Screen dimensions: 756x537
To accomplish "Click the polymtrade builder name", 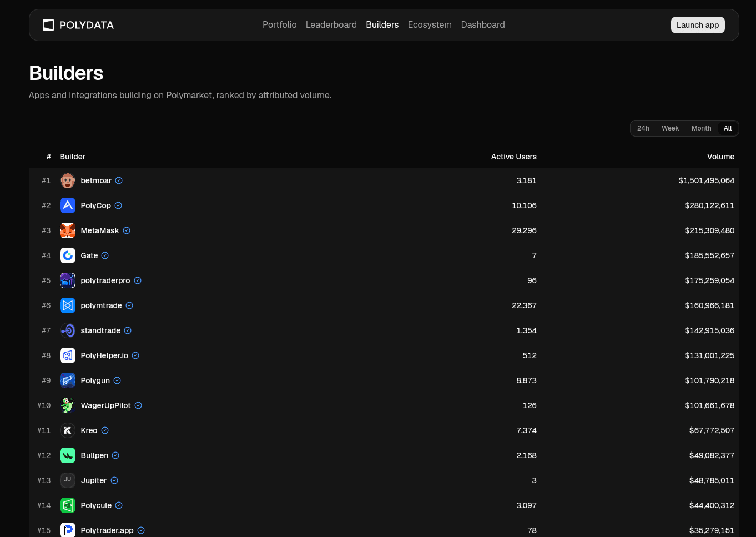I will pyautogui.click(x=102, y=305).
